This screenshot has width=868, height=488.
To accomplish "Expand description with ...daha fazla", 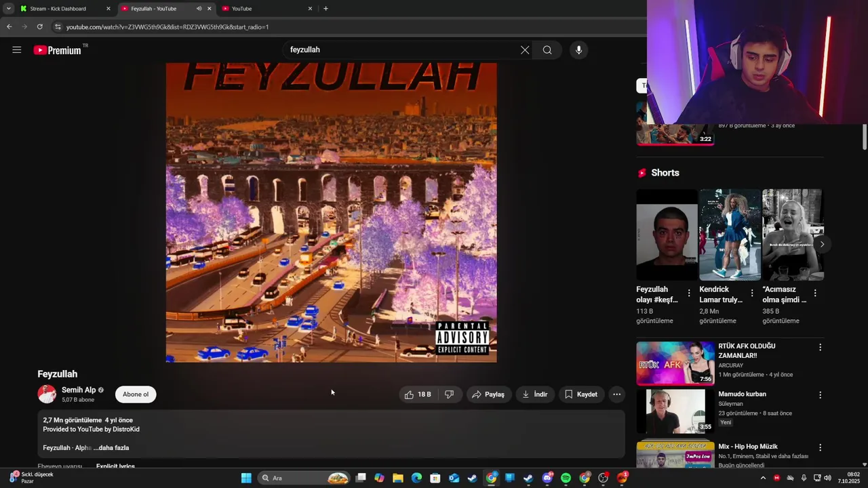I will (111, 448).
